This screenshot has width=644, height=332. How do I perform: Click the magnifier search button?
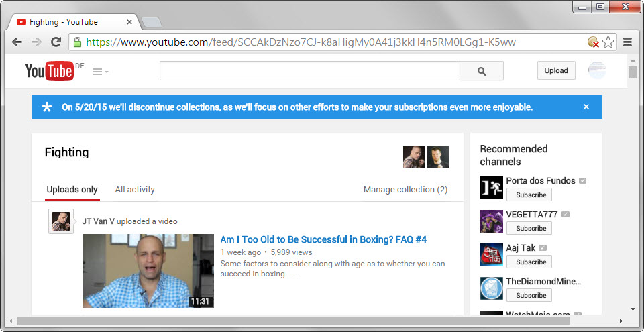[x=482, y=70]
